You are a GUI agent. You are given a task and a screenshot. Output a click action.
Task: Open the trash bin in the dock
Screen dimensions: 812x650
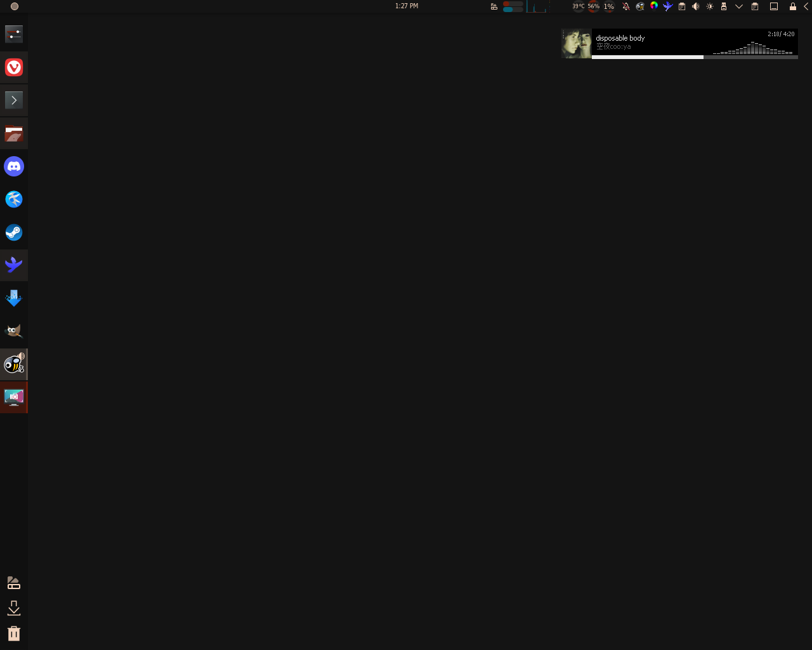tap(14, 633)
